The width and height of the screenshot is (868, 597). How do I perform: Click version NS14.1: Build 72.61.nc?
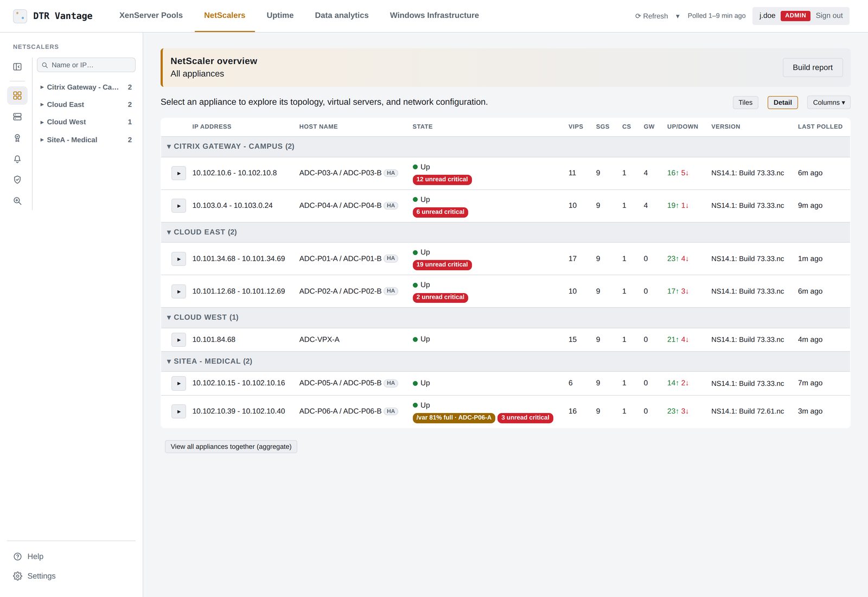748,411
